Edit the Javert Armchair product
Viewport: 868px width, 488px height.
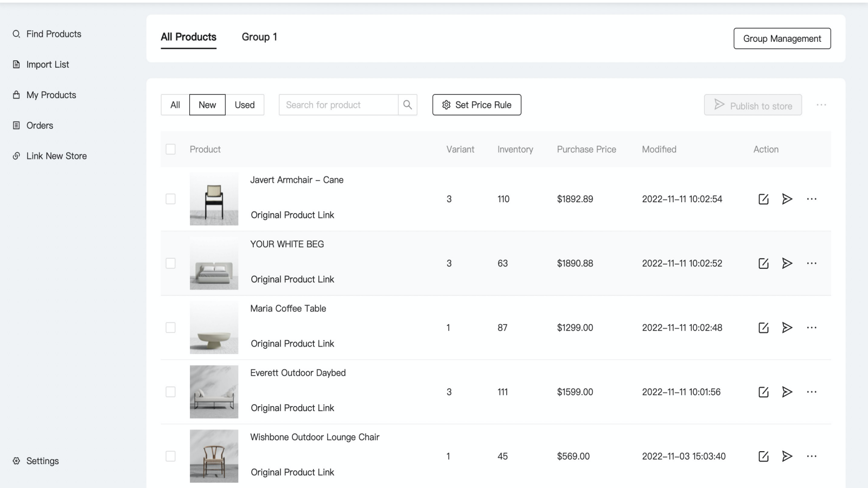tap(763, 198)
